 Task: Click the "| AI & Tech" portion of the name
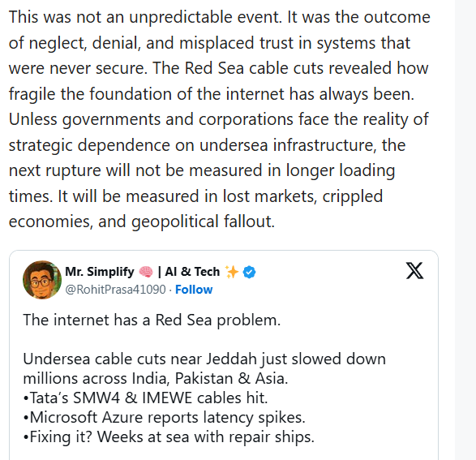pyautogui.click(x=189, y=272)
